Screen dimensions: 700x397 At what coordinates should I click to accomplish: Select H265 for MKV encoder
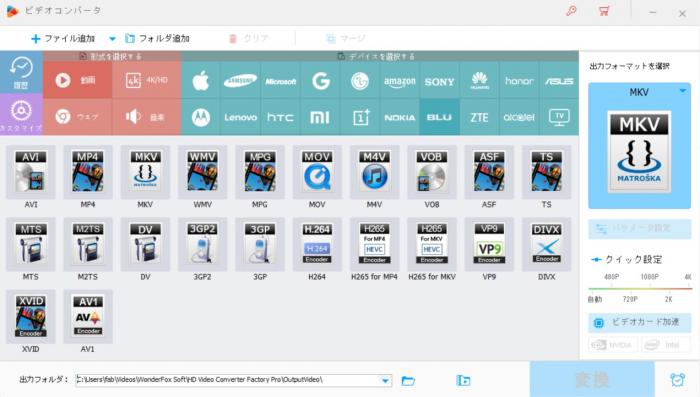[x=432, y=244]
